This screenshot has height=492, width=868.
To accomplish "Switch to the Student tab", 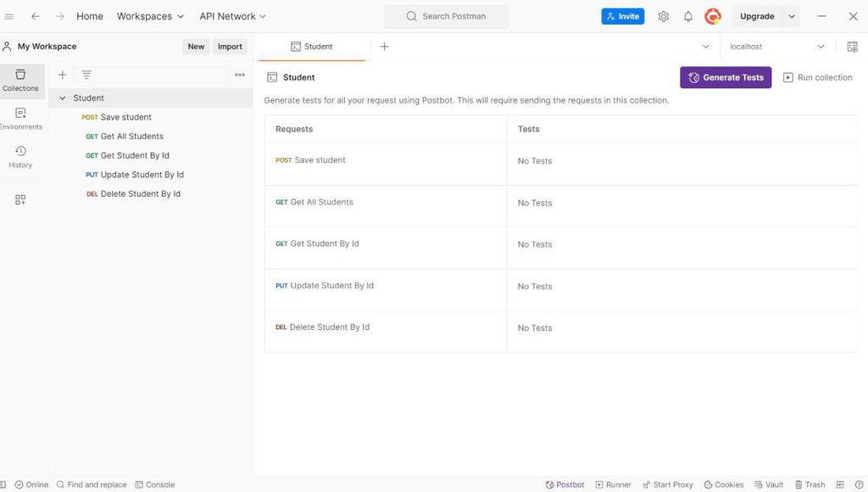I will 312,47.
